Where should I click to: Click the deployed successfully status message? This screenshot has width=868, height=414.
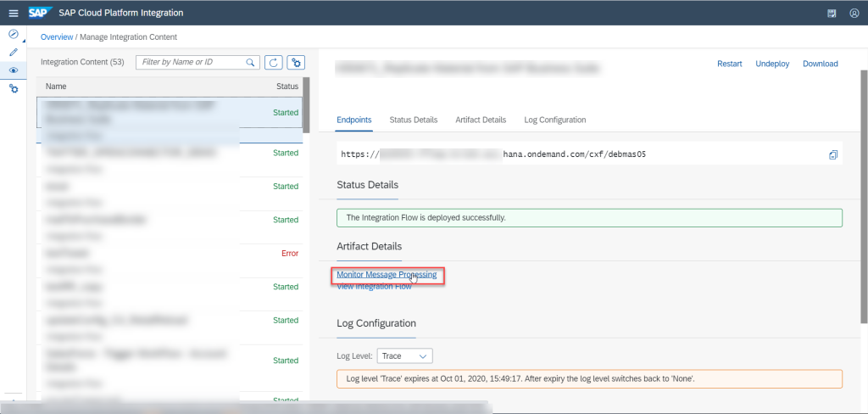tap(589, 218)
